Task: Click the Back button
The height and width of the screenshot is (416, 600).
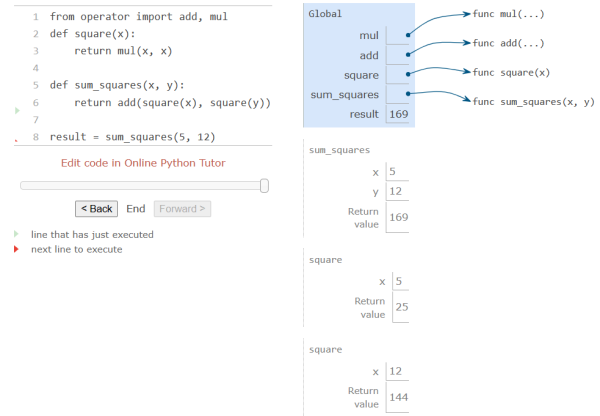Action: pos(96,209)
